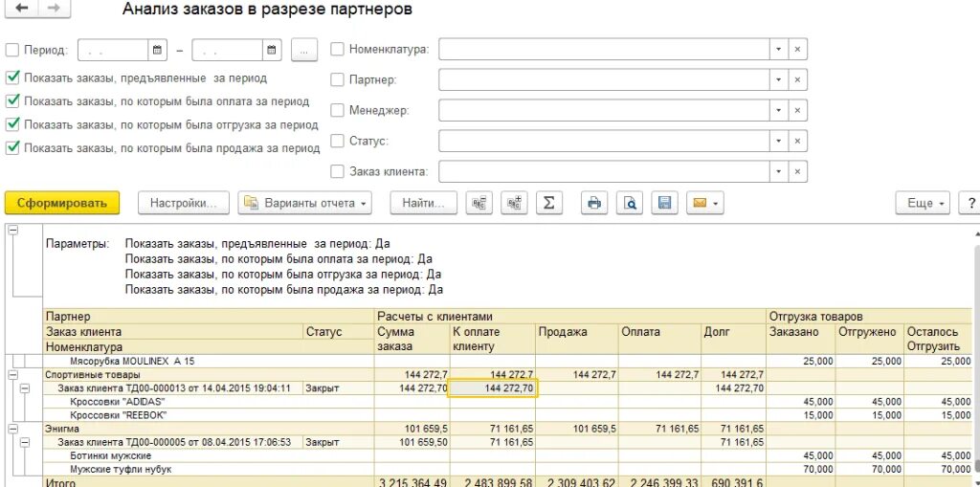This screenshot has width=980, height=487.
Task: Select the Кроссовки "ADIDAS" row
Action: (x=507, y=401)
